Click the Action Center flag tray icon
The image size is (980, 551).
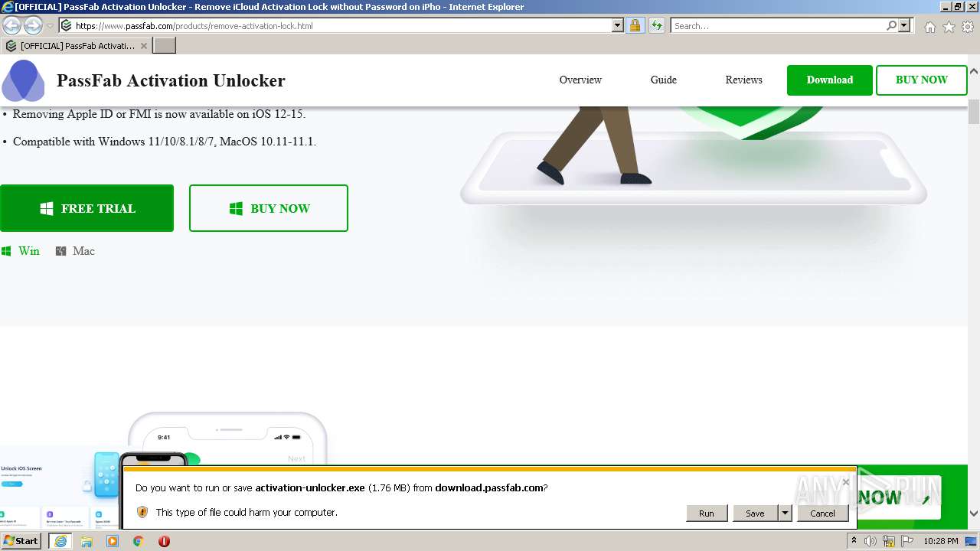(906, 541)
